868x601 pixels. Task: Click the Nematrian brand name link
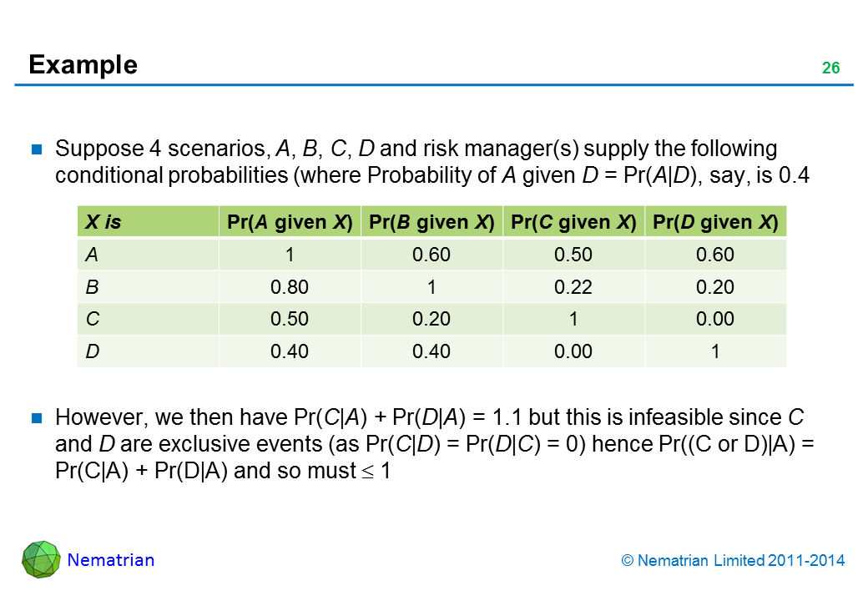coord(111,560)
